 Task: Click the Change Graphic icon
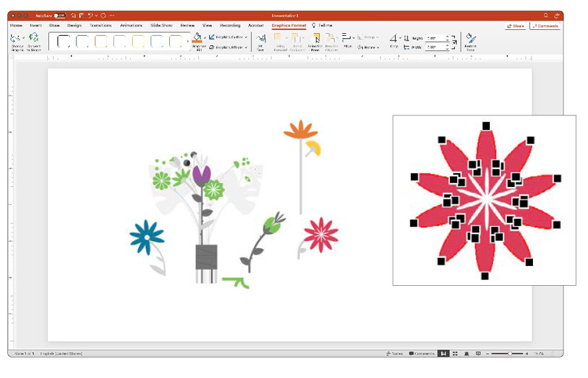click(x=15, y=38)
